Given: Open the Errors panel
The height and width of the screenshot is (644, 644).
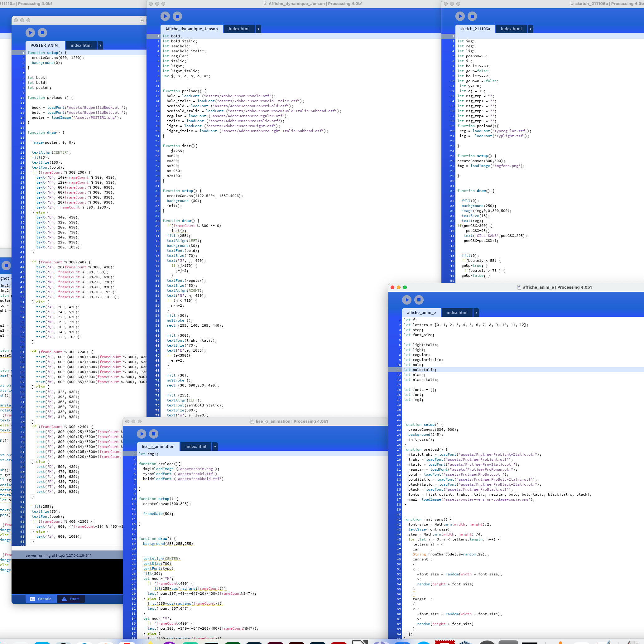Looking at the screenshot, I should coord(71,599).
